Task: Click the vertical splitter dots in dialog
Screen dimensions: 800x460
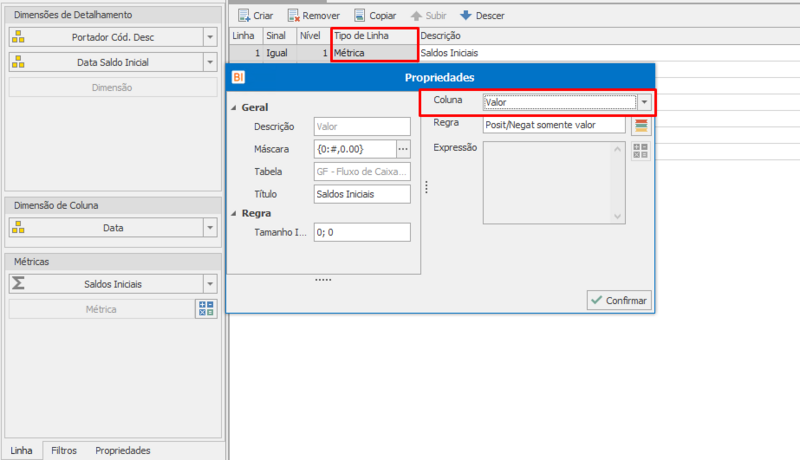Action: click(427, 187)
